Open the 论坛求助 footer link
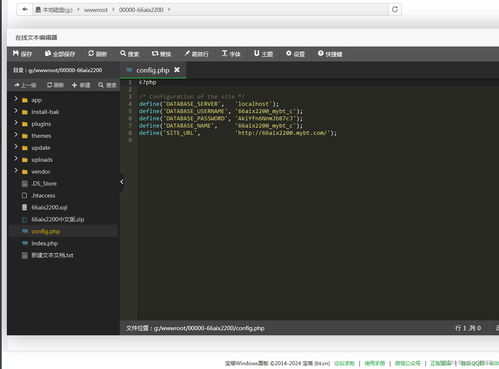 tap(344, 363)
